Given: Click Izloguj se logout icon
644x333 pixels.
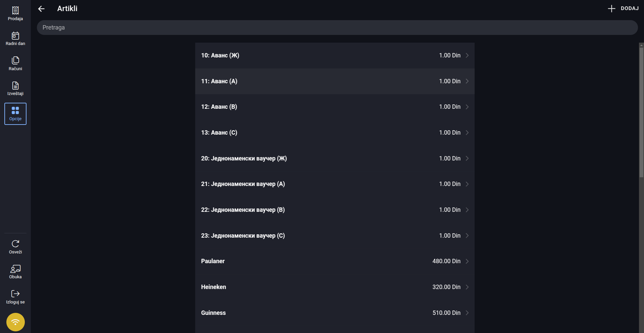Looking at the screenshot, I should tap(15, 294).
